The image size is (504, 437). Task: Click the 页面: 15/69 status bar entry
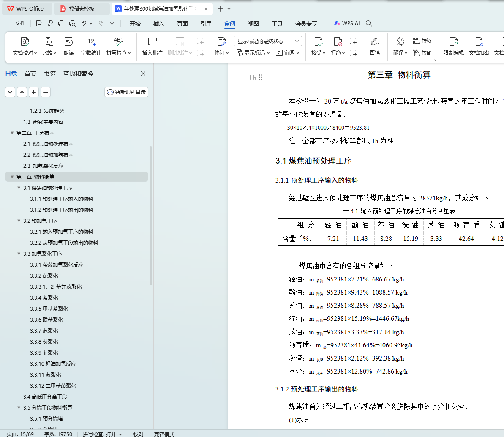coord(20,434)
